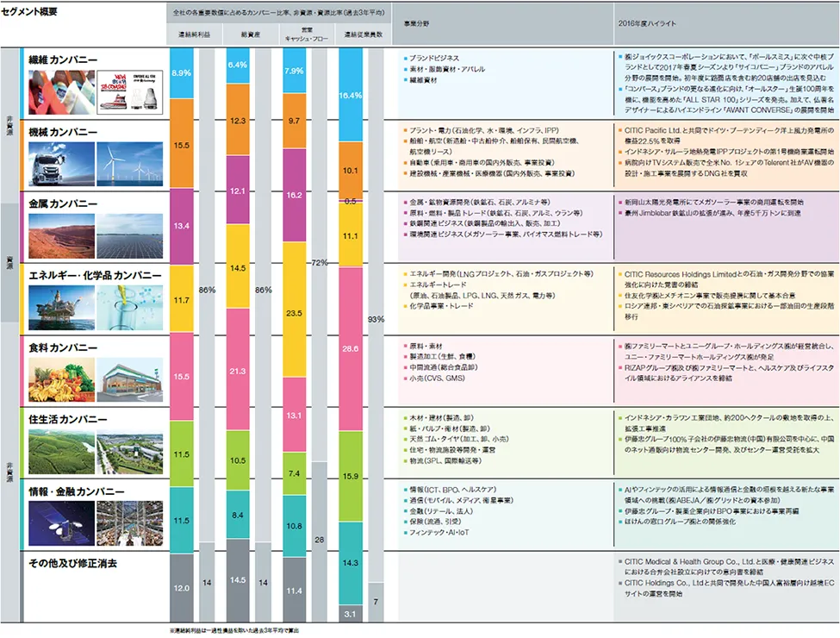This screenshot has width=840, height=638.
Task: Open the offshore wind turbines thumbnail
Action: (130, 164)
